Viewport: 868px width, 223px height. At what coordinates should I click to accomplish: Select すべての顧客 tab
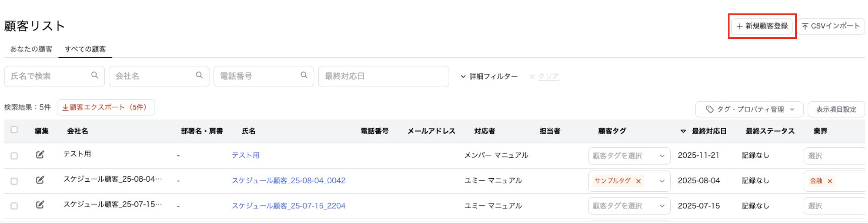(x=85, y=49)
